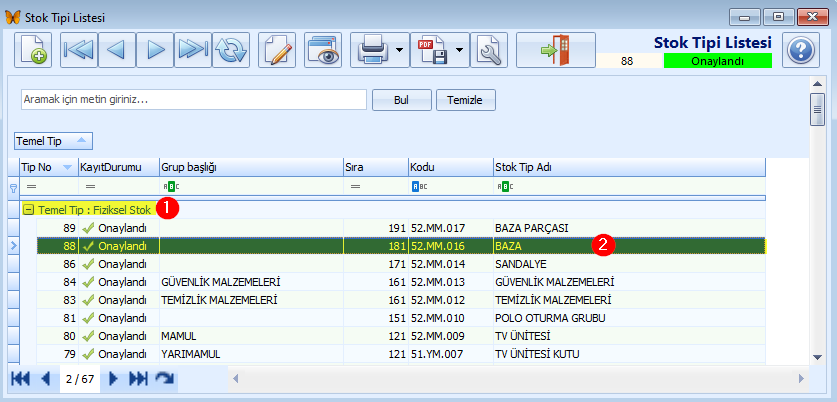Click the Bul search button
837x402 pixels.
point(401,100)
